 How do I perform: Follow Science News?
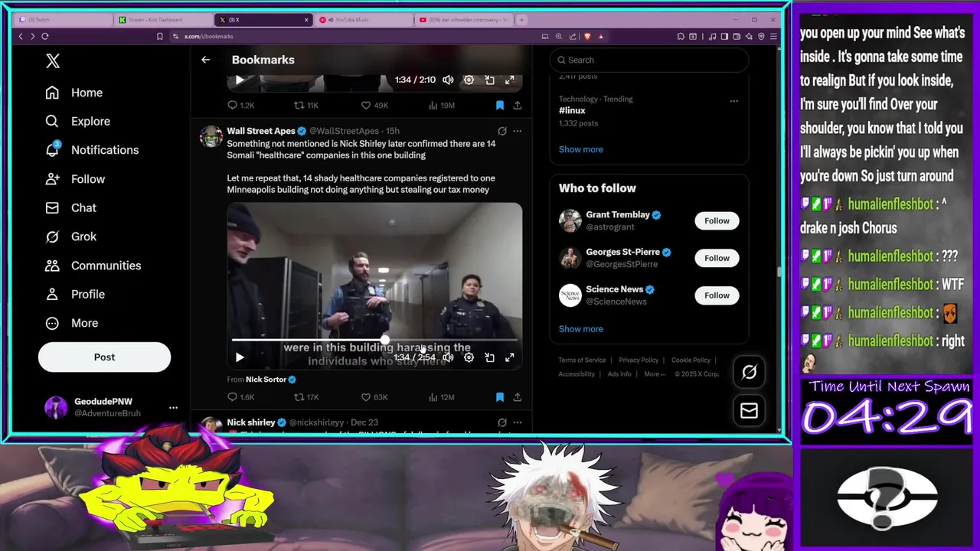(717, 295)
